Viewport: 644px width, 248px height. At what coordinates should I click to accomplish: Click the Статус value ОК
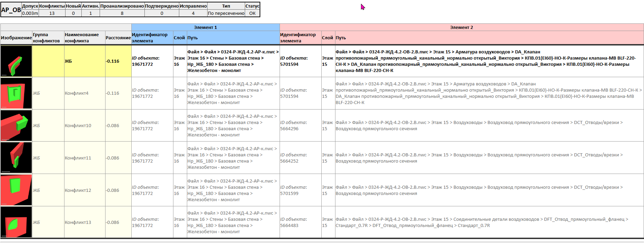[x=252, y=13]
